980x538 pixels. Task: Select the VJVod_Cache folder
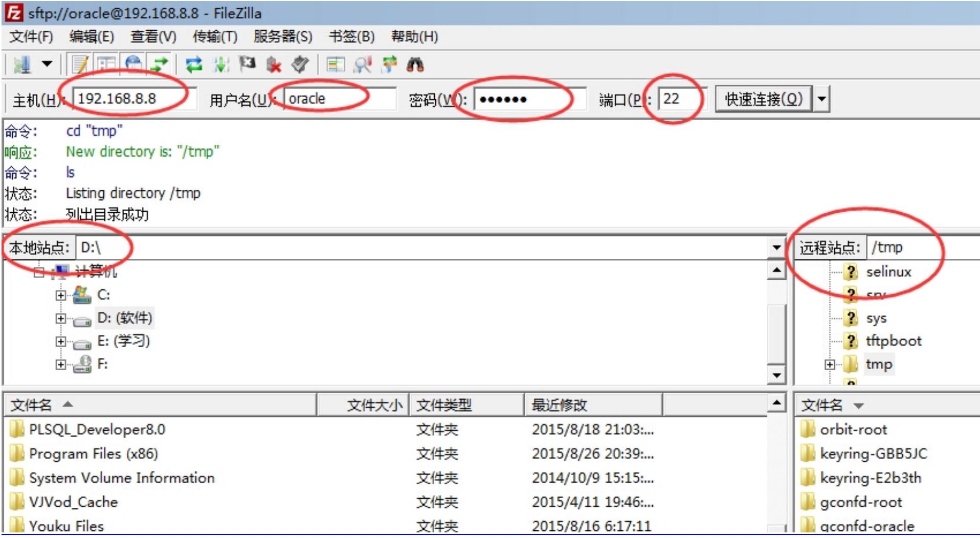point(73,502)
